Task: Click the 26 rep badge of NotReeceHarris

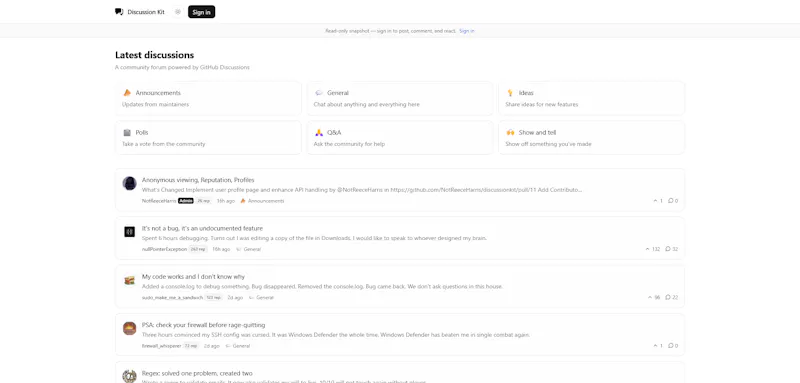Action: (203, 201)
